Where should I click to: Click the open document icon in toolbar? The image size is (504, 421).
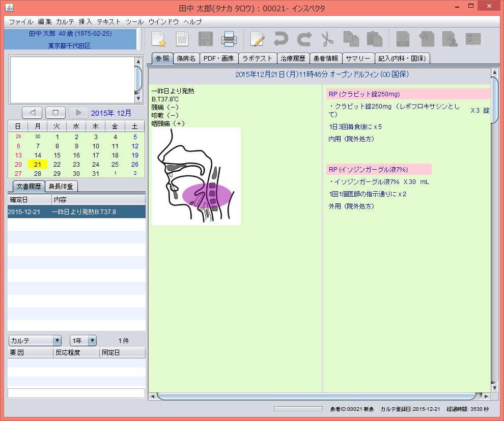[182, 39]
